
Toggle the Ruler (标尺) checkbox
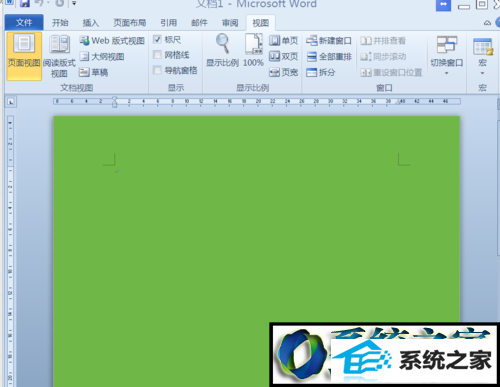click(157, 39)
